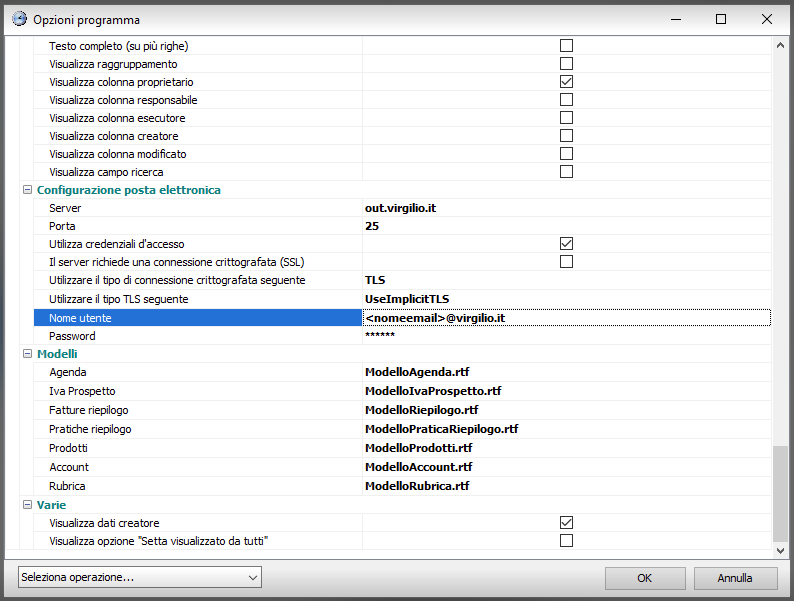
Task: Collapse the Varie section
Action: (27, 505)
